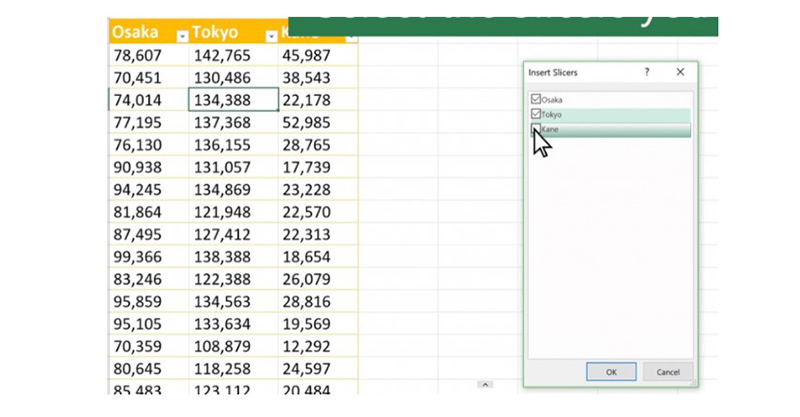Select cell with value 23,228
Viewport: 800px width, 417px height.
click(318, 190)
